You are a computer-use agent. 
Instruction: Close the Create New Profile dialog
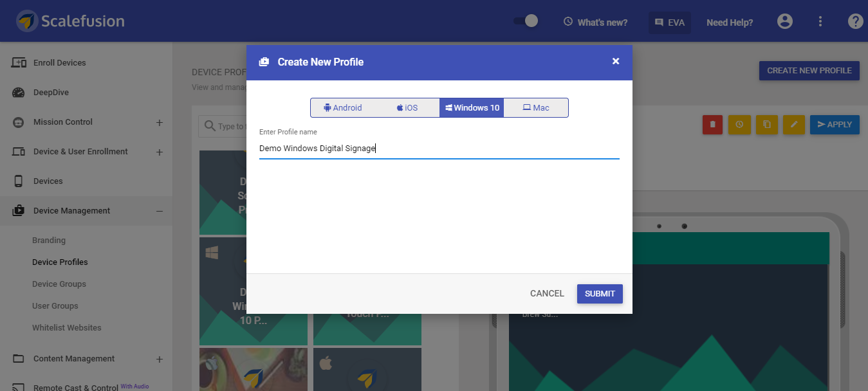pyautogui.click(x=616, y=61)
